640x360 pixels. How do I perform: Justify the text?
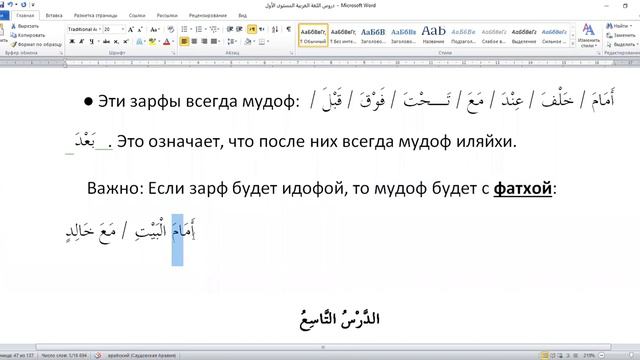coord(214,41)
